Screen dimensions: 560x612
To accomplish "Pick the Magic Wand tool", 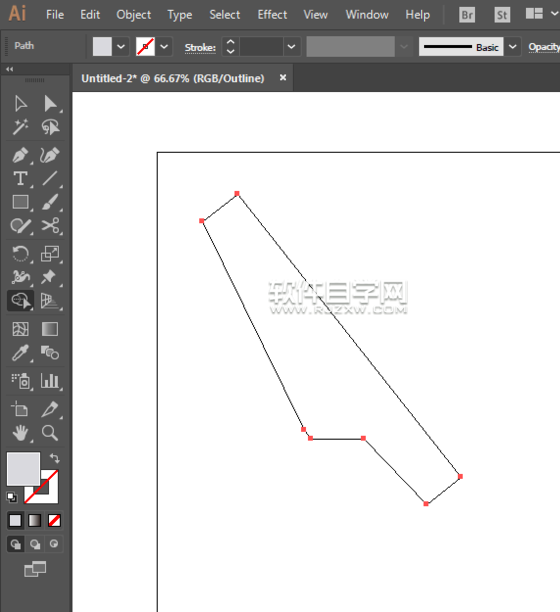I will click(20, 127).
